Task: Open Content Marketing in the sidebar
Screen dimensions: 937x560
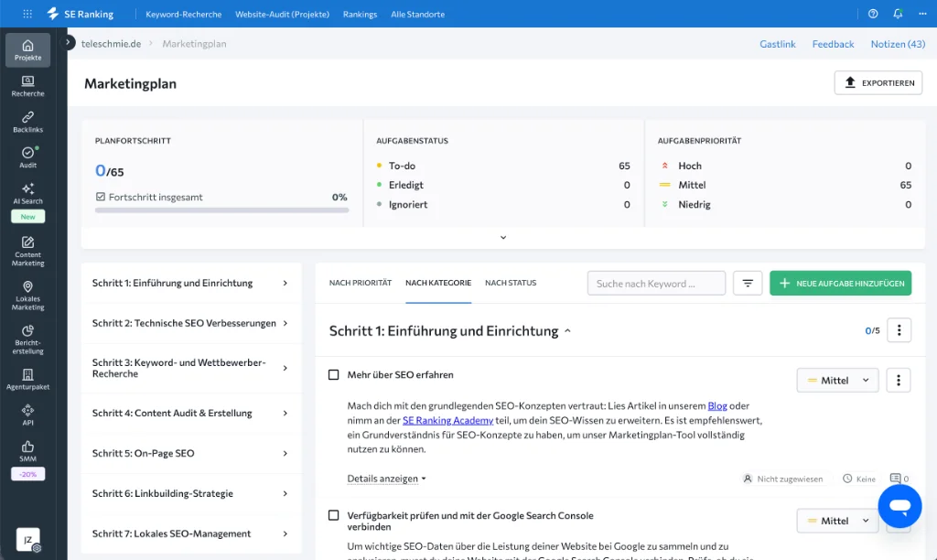Action: (x=28, y=251)
